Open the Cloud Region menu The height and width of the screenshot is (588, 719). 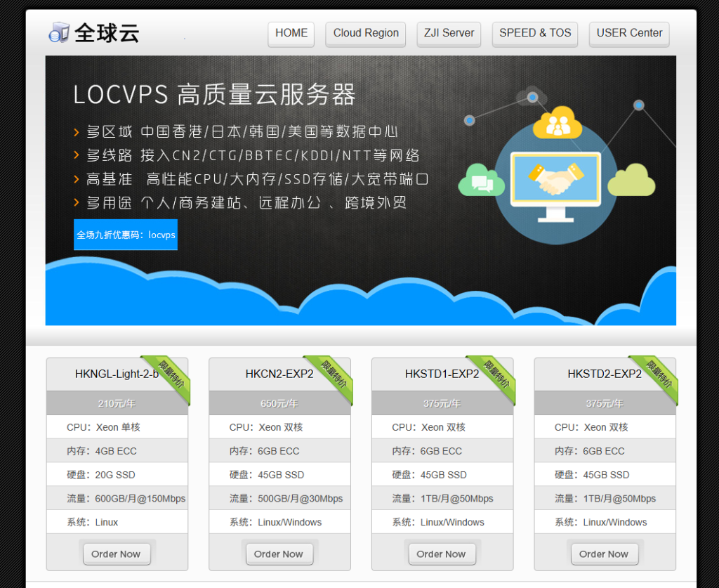coord(366,34)
